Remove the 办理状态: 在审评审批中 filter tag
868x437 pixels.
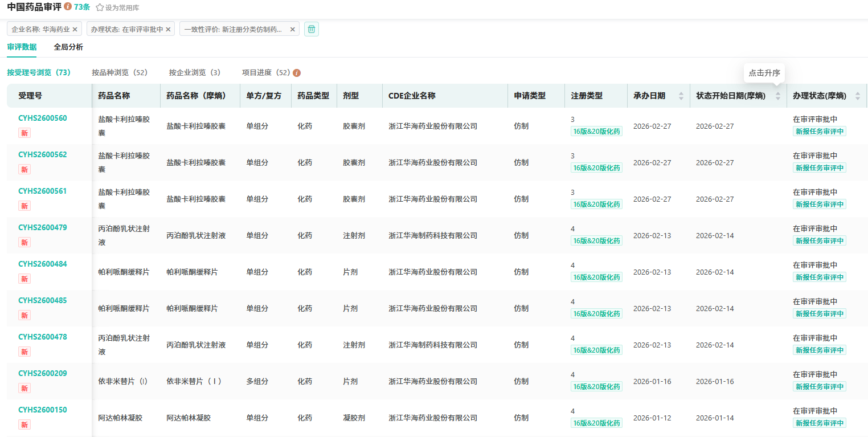point(168,29)
